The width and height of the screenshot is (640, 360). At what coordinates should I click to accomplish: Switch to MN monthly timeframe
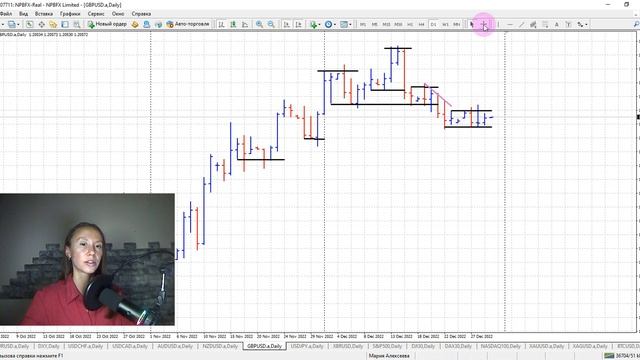[x=457, y=24]
